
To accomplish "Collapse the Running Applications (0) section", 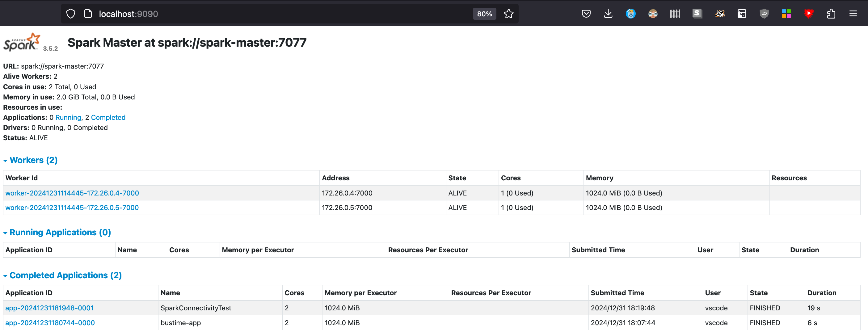I will click(57, 232).
